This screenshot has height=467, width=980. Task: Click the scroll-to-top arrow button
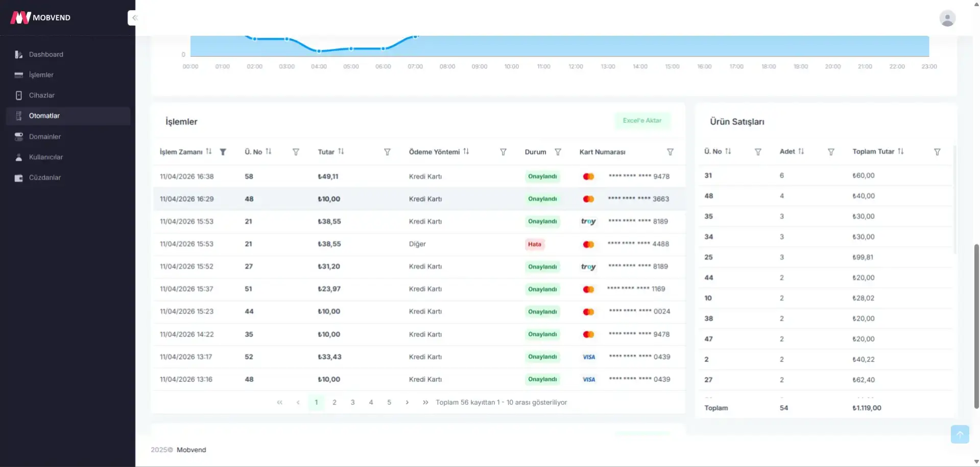pyautogui.click(x=960, y=434)
